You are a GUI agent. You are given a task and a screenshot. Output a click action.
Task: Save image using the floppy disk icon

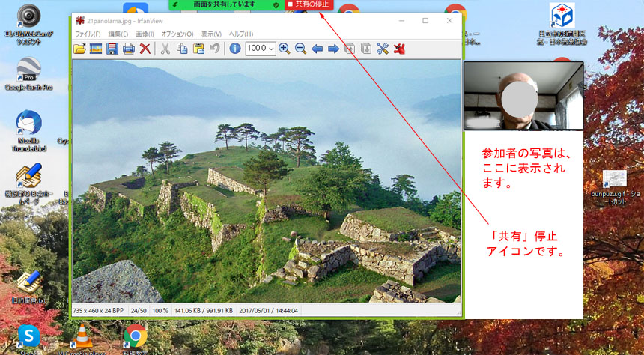click(x=112, y=49)
